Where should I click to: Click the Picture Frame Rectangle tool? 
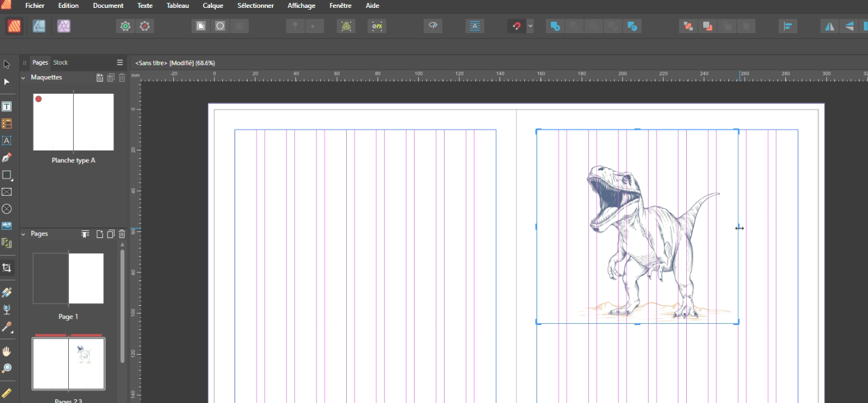[7, 192]
